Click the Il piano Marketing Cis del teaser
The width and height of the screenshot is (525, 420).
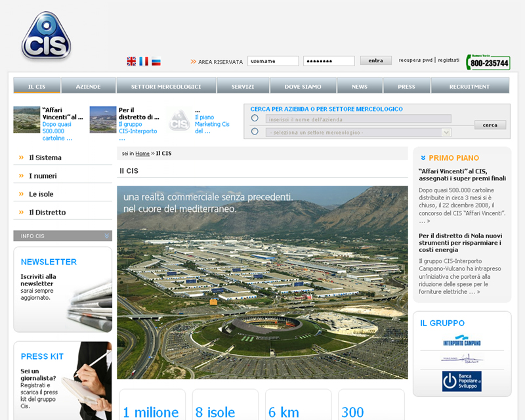coord(212,124)
